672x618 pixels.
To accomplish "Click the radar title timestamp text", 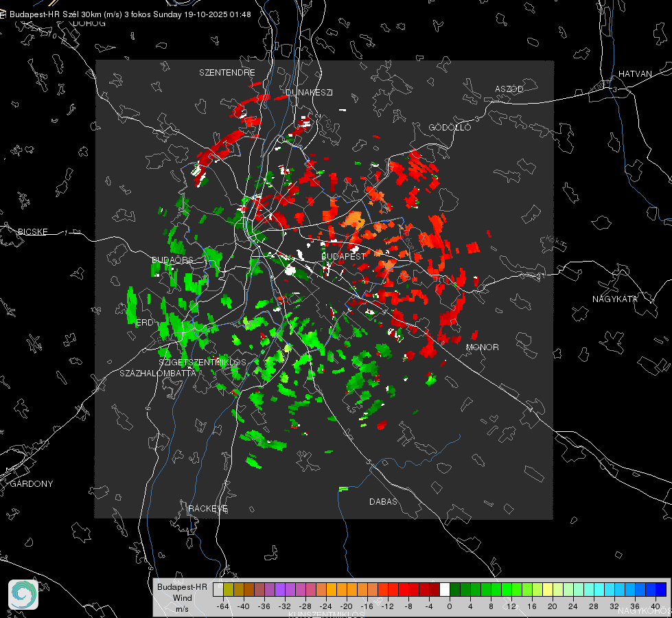I will 130,14.
